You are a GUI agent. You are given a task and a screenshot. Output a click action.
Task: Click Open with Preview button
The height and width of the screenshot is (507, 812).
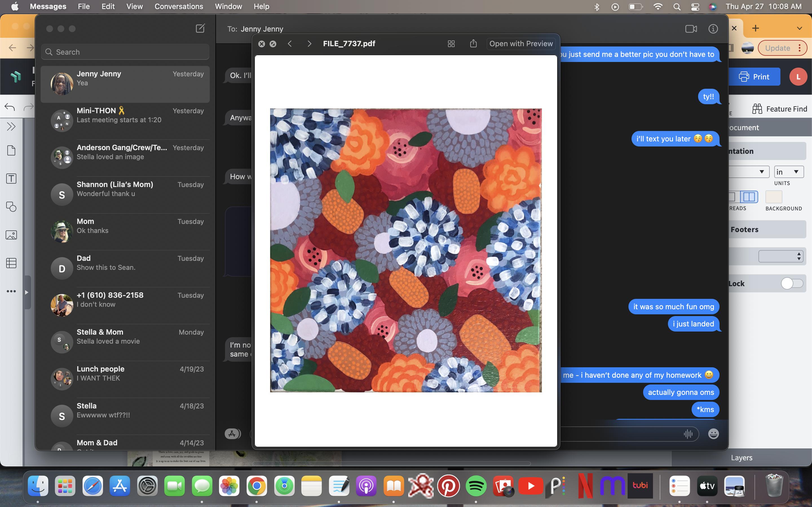point(521,44)
